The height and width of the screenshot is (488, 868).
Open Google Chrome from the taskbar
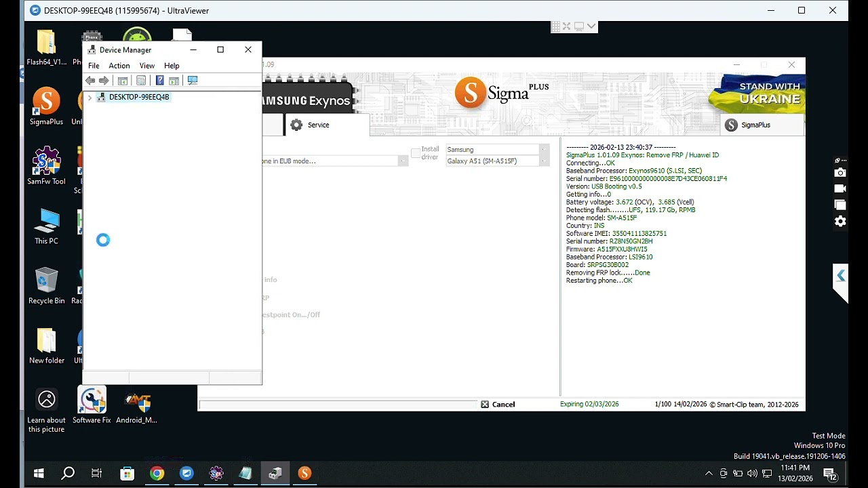(157, 473)
